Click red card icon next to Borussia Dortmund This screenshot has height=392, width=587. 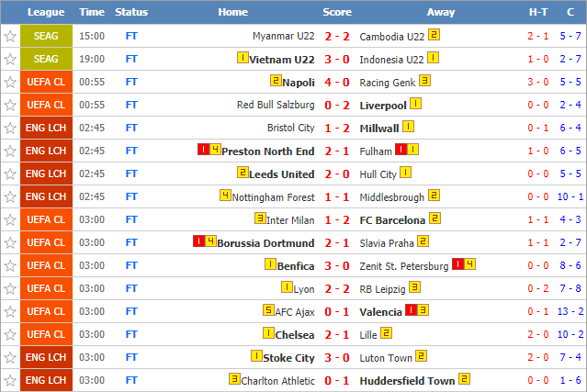(x=198, y=241)
